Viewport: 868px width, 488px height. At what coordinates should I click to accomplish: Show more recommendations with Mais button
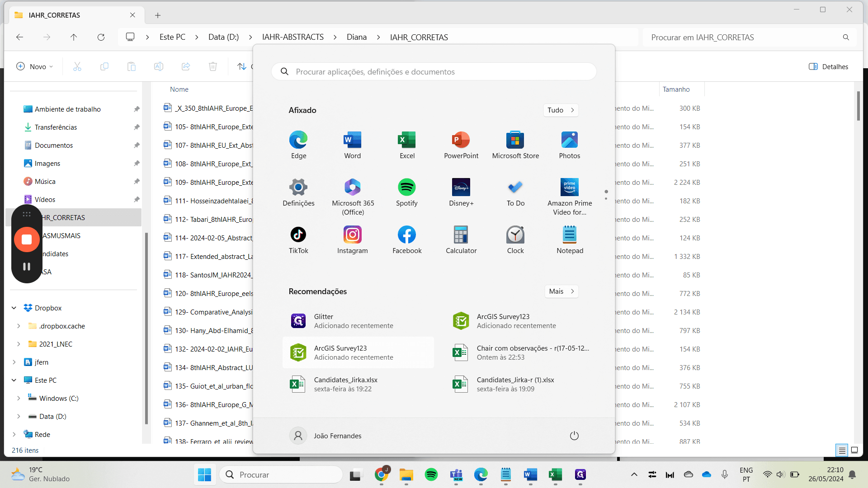[x=561, y=291]
